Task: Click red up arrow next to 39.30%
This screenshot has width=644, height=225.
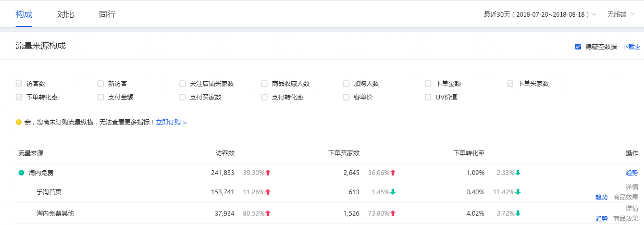Action: (x=268, y=172)
